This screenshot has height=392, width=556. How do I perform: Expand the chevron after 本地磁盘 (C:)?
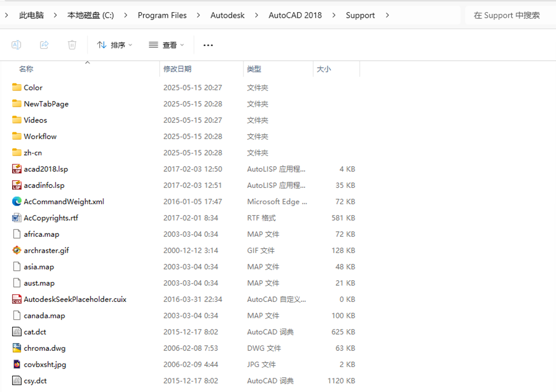126,15
